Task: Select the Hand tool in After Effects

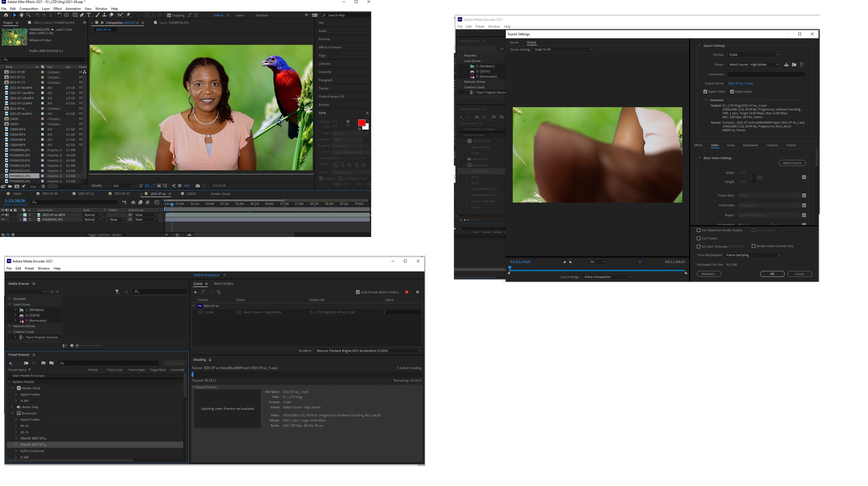Action: click(x=21, y=15)
